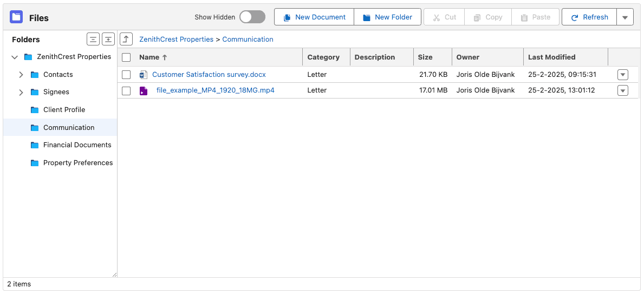
Task: Click the purple video file icon
Action: pos(144,90)
